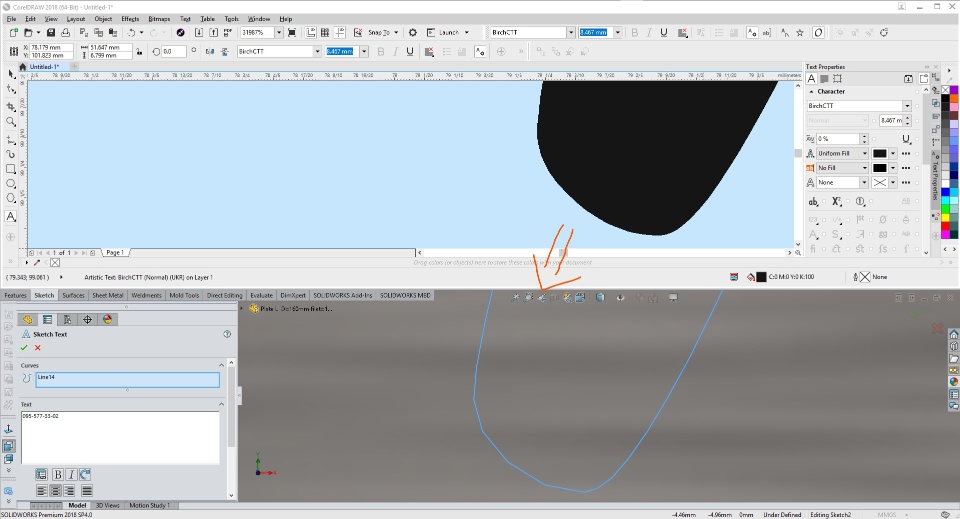This screenshot has width=960, height=519.
Task: Open Launch dropdown in CorelDRAW toolbar
Action: click(x=467, y=32)
